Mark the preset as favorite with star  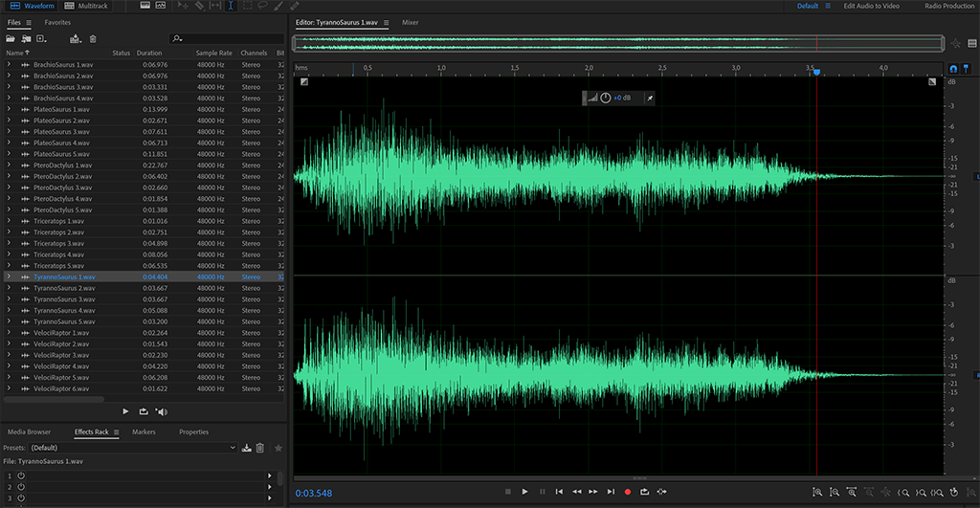278,448
